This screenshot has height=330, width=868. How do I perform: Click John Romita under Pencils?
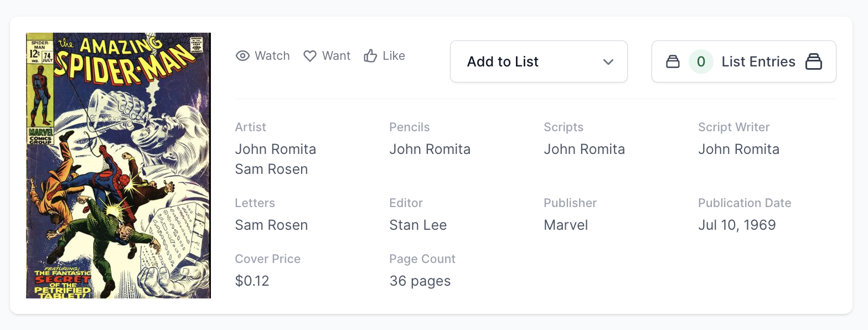click(x=430, y=149)
